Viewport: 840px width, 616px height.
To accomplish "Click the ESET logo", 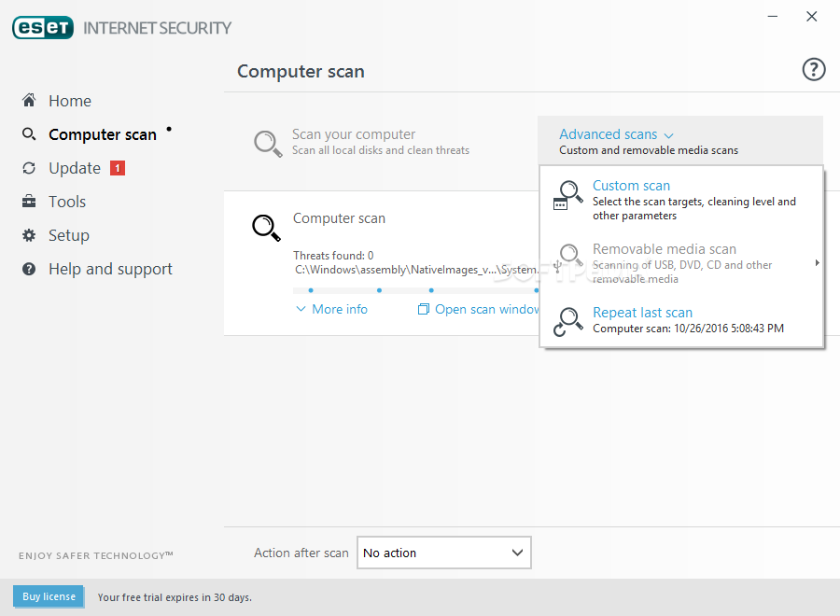I will pyautogui.click(x=43, y=28).
